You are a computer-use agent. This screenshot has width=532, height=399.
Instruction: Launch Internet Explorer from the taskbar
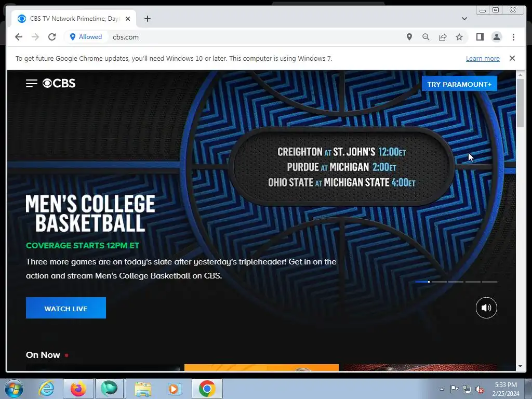click(46, 389)
